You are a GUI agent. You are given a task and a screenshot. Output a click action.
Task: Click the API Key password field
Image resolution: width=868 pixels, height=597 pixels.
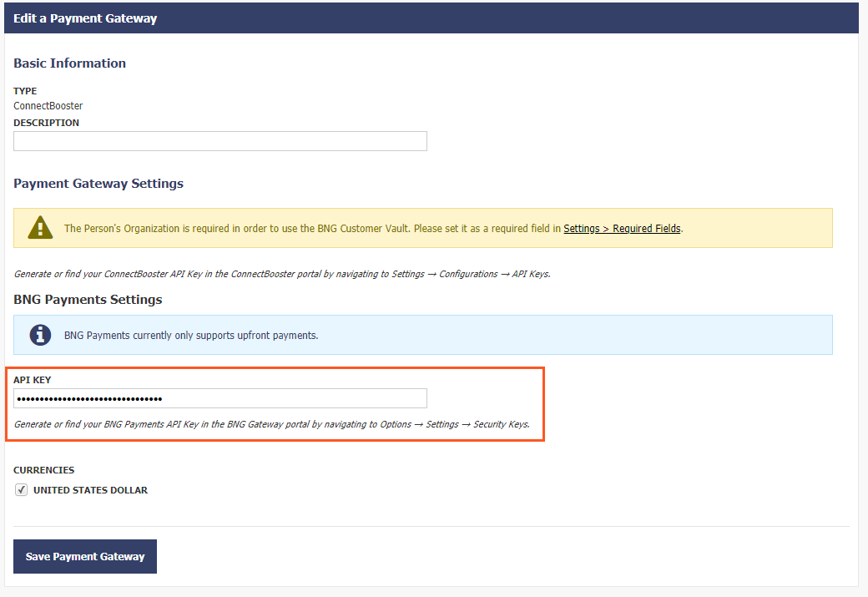pyautogui.click(x=220, y=399)
